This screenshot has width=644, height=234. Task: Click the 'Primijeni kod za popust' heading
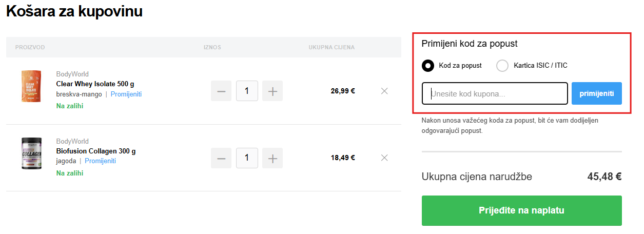470,44
